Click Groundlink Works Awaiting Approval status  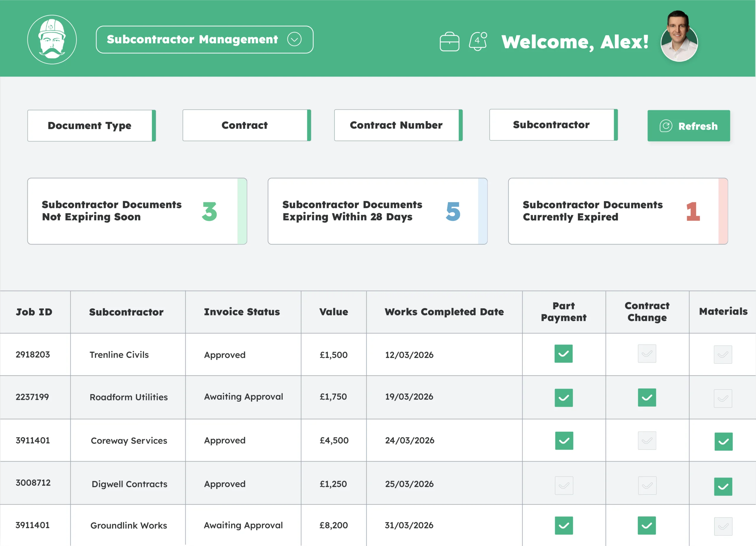243,525
